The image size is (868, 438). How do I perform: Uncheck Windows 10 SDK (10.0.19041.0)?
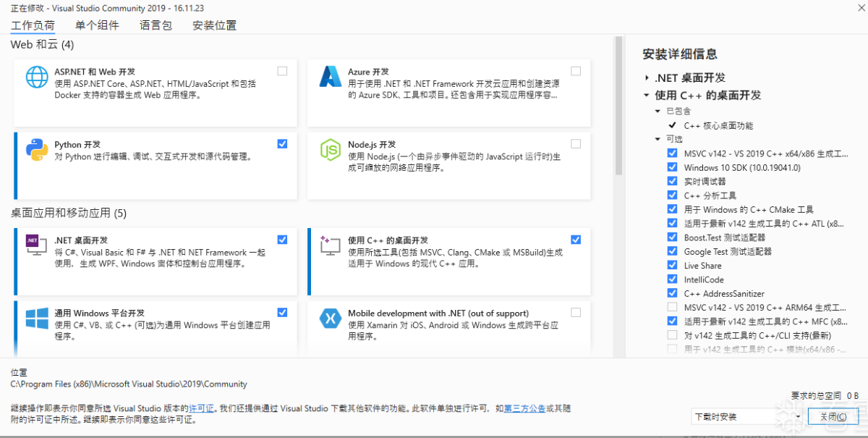(x=673, y=167)
